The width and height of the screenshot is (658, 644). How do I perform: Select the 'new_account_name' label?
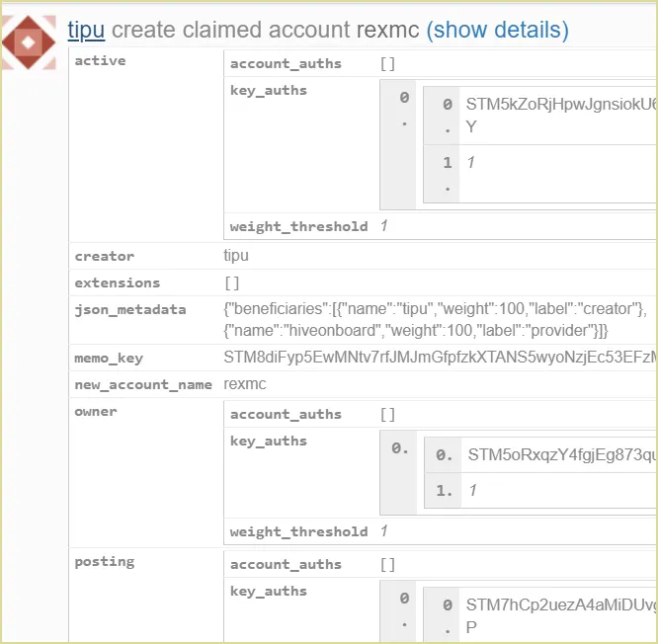(x=143, y=385)
